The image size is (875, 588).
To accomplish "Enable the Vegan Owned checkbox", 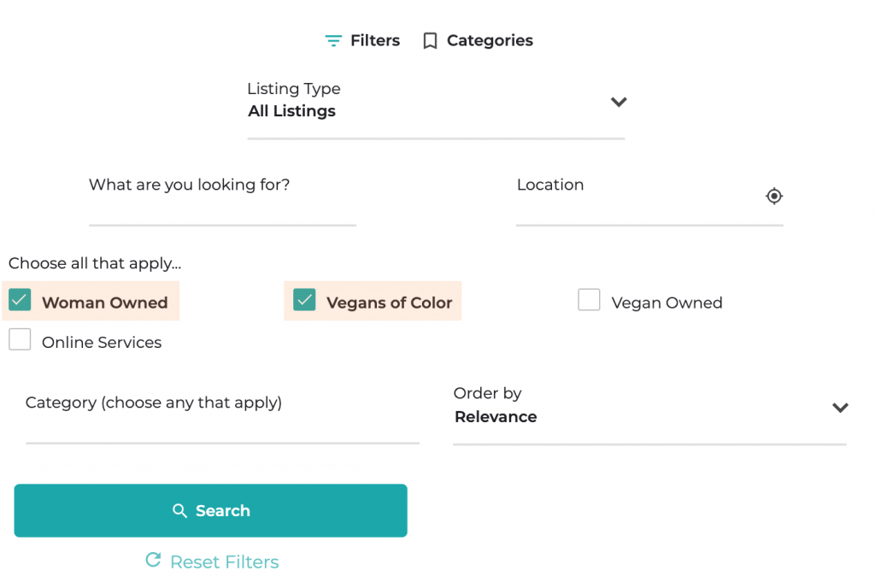I will (589, 300).
